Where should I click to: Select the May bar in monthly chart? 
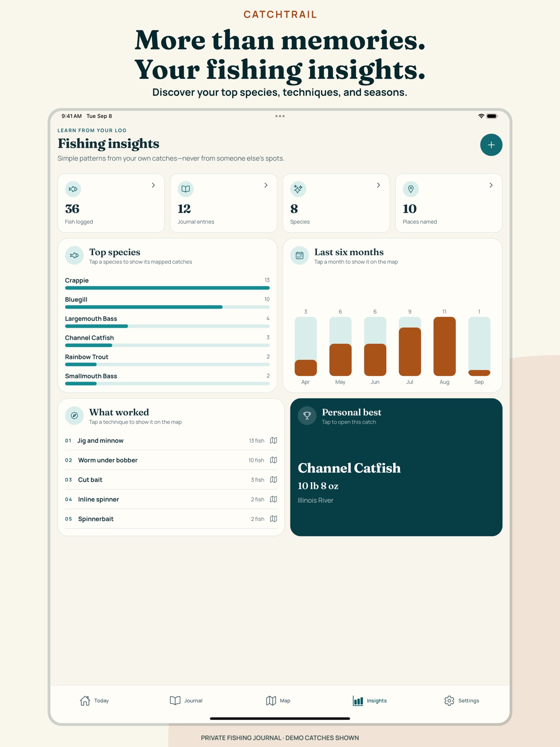click(x=340, y=346)
